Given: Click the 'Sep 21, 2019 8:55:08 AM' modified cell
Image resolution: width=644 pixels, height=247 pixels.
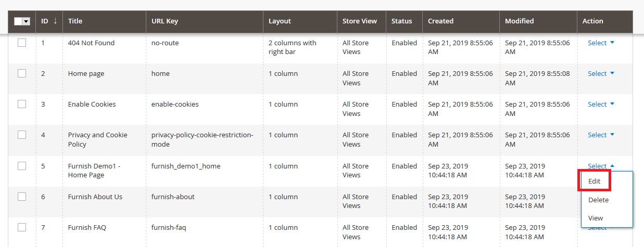Looking at the screenshot, I should (x=537, y=78).
